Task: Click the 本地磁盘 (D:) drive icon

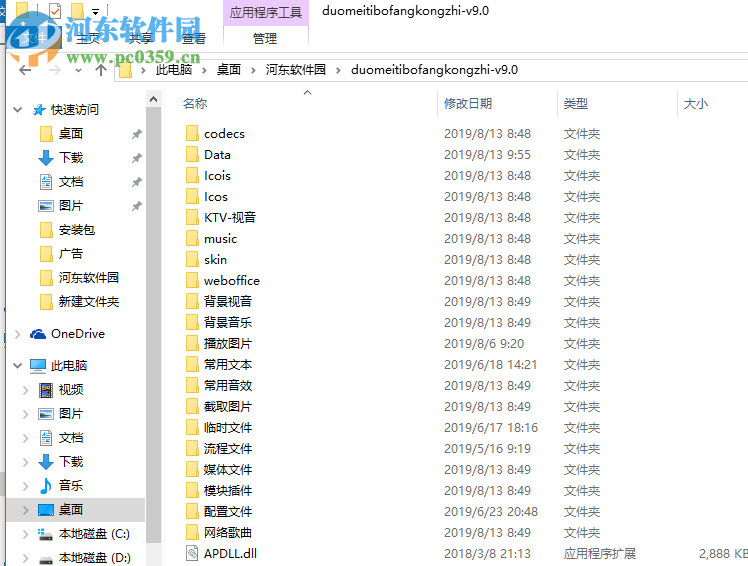Action: click(x=46, y=558)
